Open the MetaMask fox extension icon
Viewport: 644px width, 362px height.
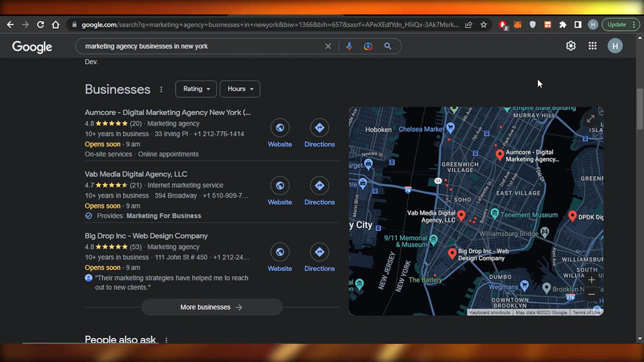click(x=518, y=24)
